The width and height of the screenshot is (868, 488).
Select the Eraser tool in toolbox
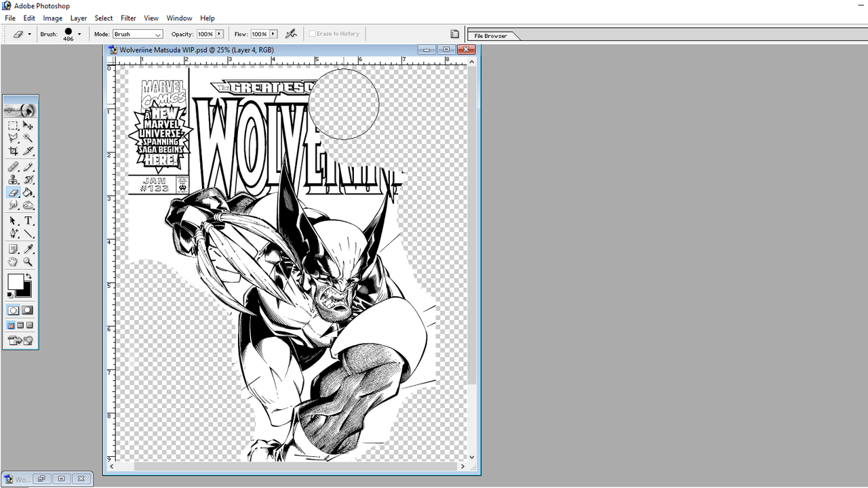point(13,192)
